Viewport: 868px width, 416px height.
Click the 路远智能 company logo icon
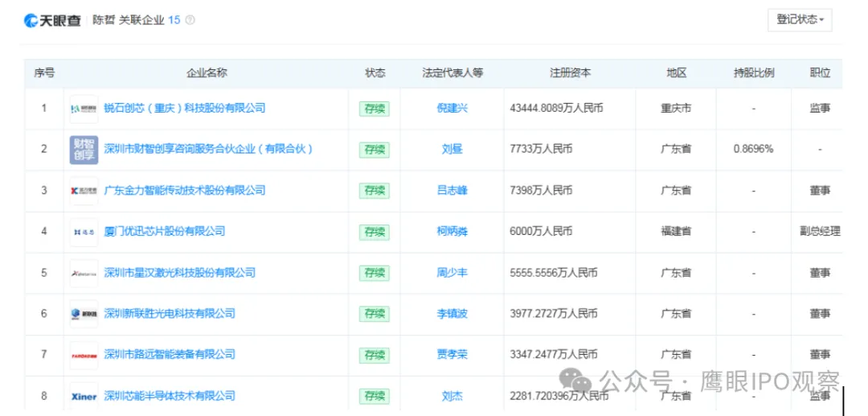pos(84,355)
